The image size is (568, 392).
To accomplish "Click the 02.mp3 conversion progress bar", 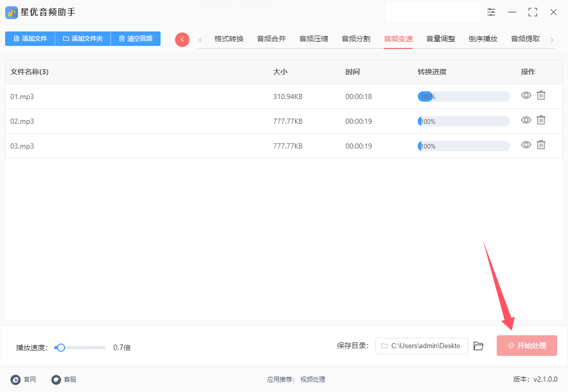I will click(464, 121).
